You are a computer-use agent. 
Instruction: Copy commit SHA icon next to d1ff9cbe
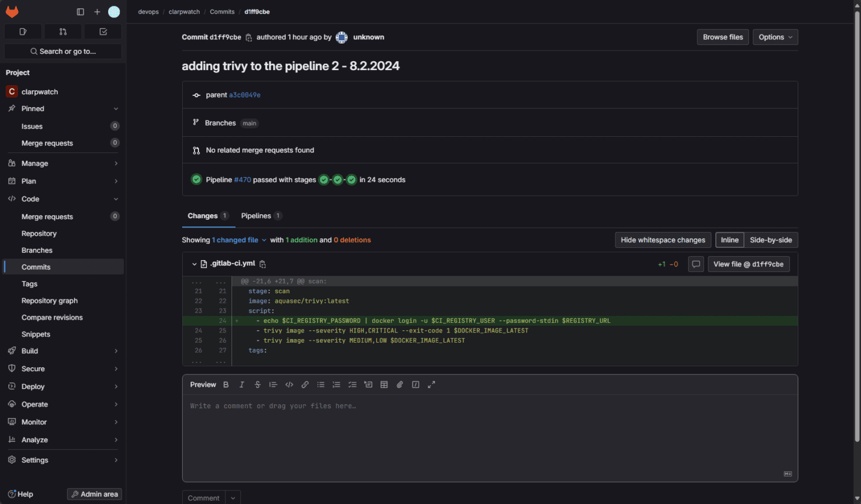tap(249, 38)
